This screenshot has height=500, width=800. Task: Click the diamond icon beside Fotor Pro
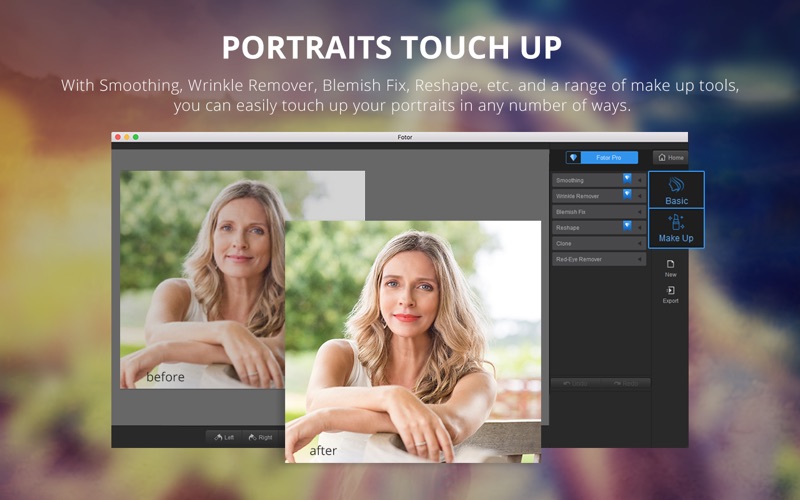pos(573,158)
